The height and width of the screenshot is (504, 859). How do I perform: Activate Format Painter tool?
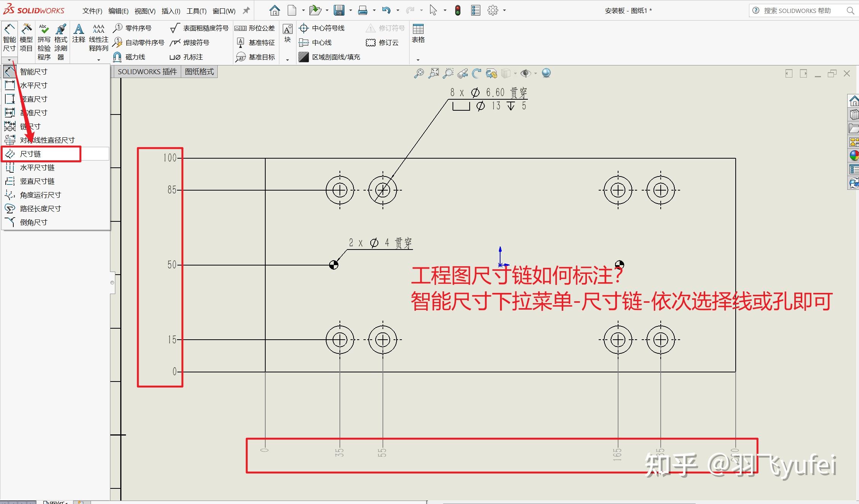point(61,42)
